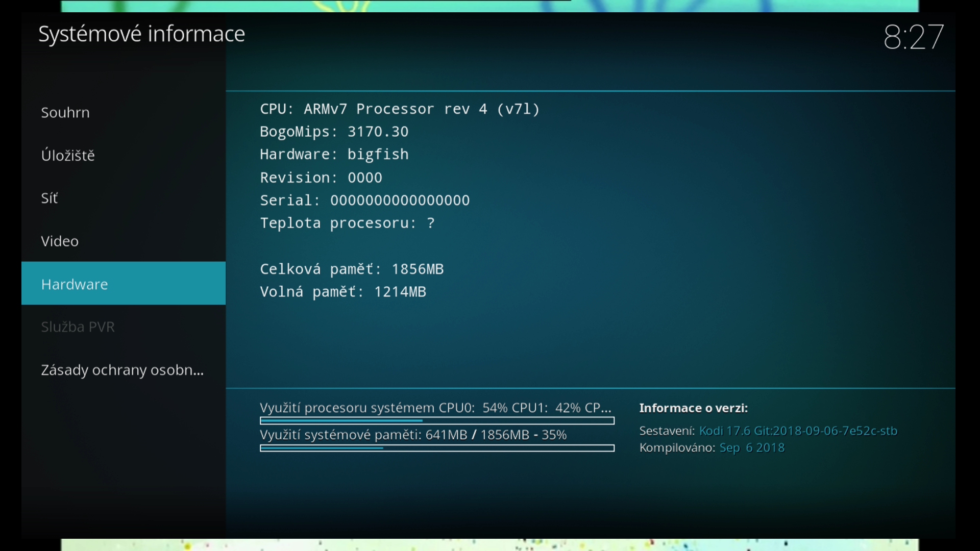Click the BogoMips 3170.30 line
The image size is (980, 551).
[334, 132]
